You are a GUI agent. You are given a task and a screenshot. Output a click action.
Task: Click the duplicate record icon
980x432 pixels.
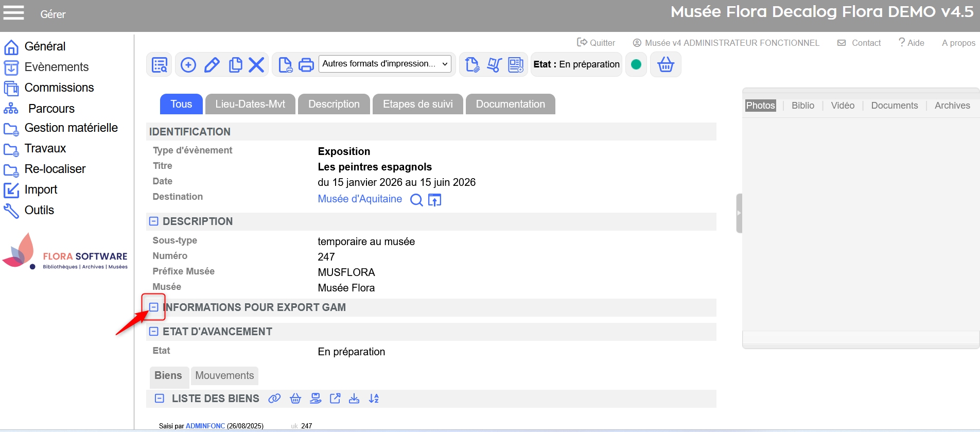[235, 65]
